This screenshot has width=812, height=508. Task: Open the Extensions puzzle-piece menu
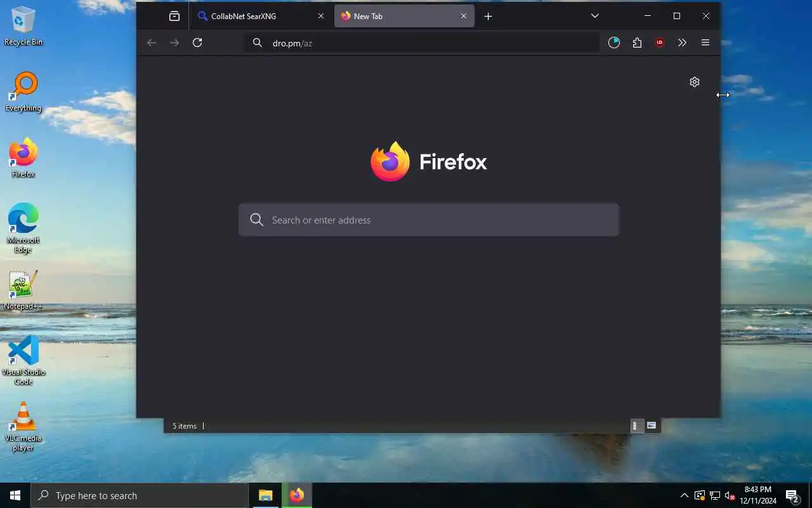pos(637,43)
